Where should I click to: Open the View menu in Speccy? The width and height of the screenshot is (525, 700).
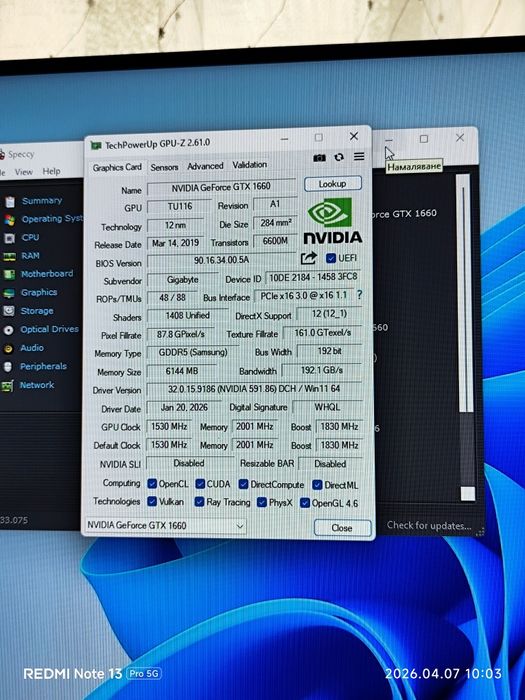[24, 172]
